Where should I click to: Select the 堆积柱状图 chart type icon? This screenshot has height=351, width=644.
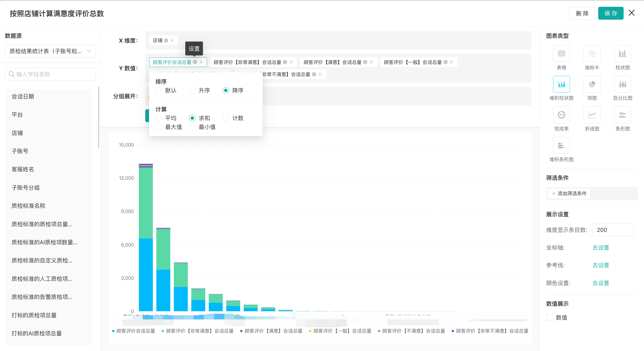point(561,84)
